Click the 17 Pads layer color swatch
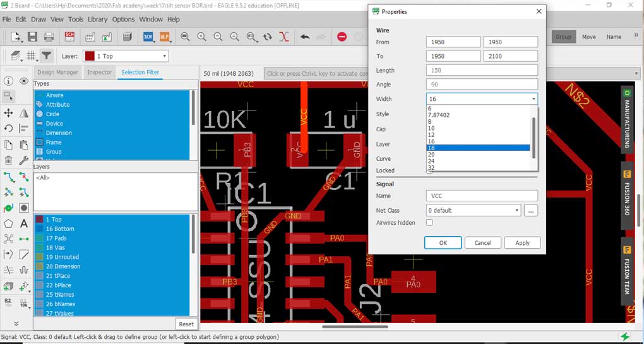This screenshot has height=344, width=644. tap(39, 238)
